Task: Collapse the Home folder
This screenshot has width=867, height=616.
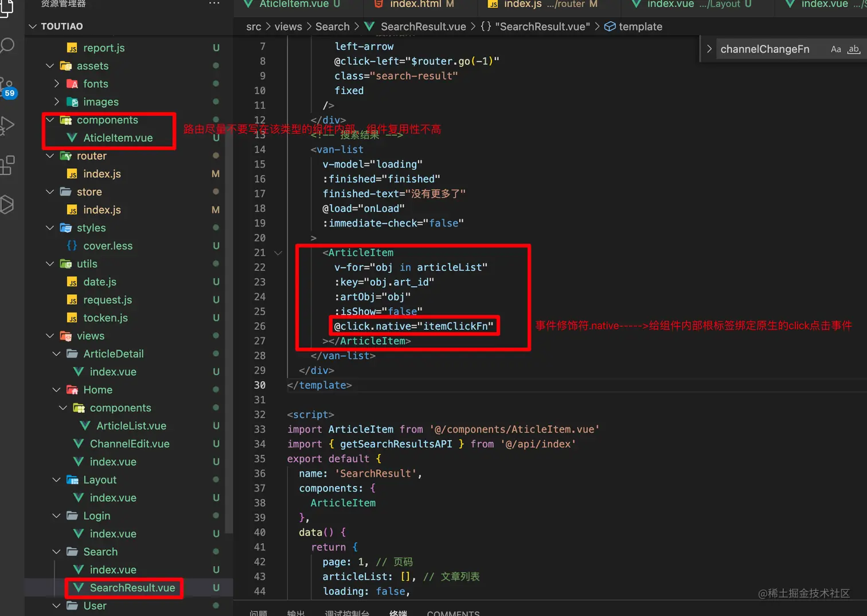Action: [56, 390]
